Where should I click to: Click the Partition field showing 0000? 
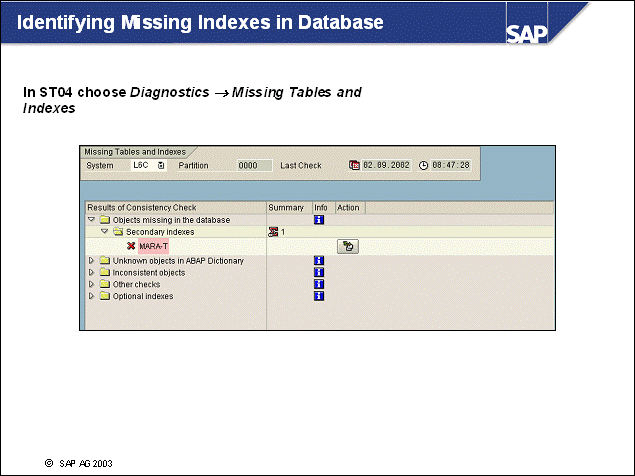coord(248,165)
